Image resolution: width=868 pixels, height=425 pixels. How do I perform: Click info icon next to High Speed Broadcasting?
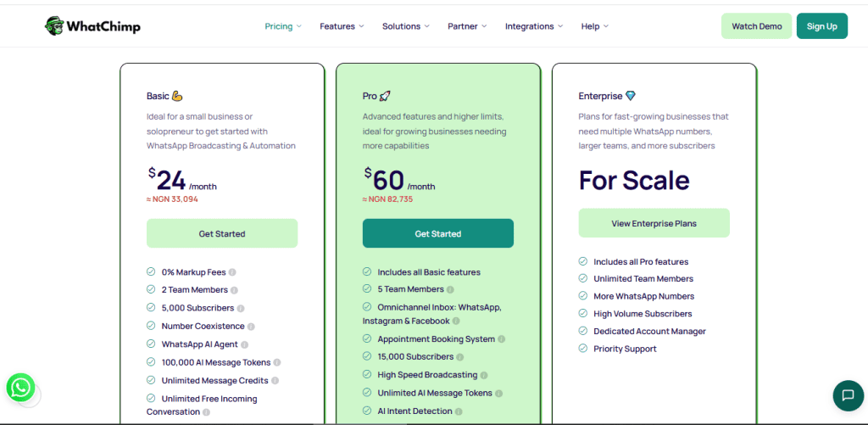click(x=484, y=375)
